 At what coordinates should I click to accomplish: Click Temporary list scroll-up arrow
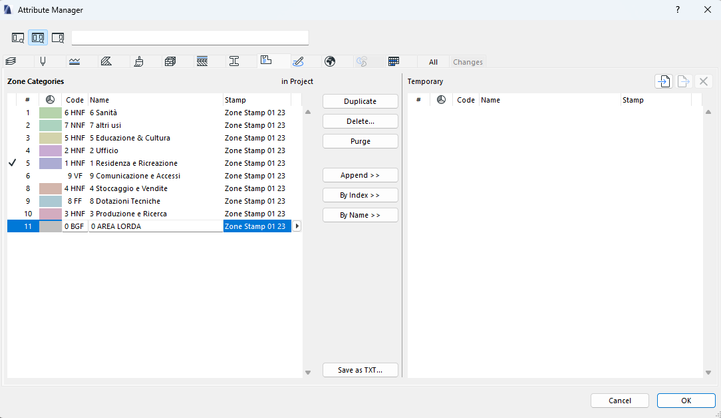point(708,112)
